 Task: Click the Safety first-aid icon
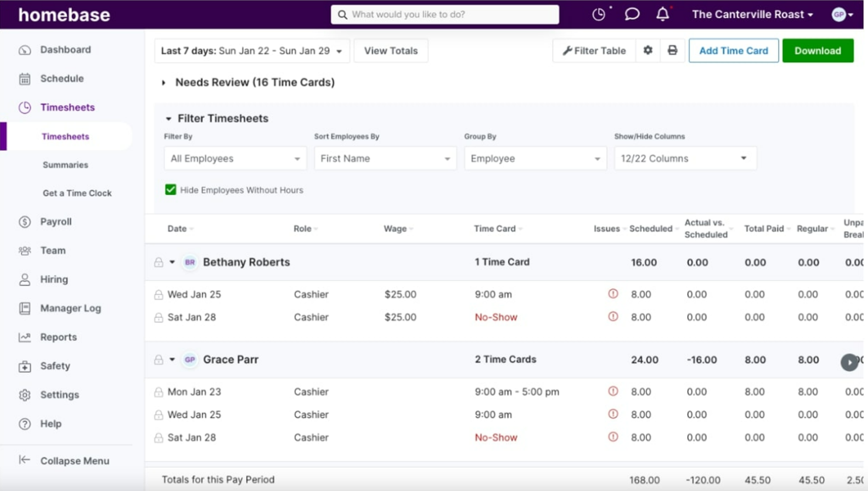(25, 366)
